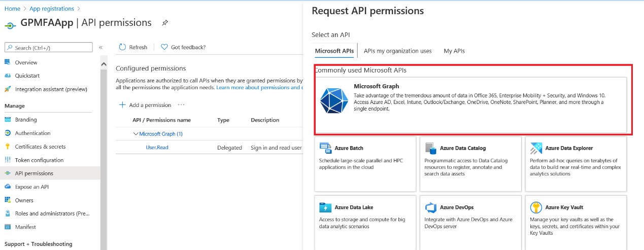Click the Azure Data Catalog icon
644x250 pixels.
(431, 148)
